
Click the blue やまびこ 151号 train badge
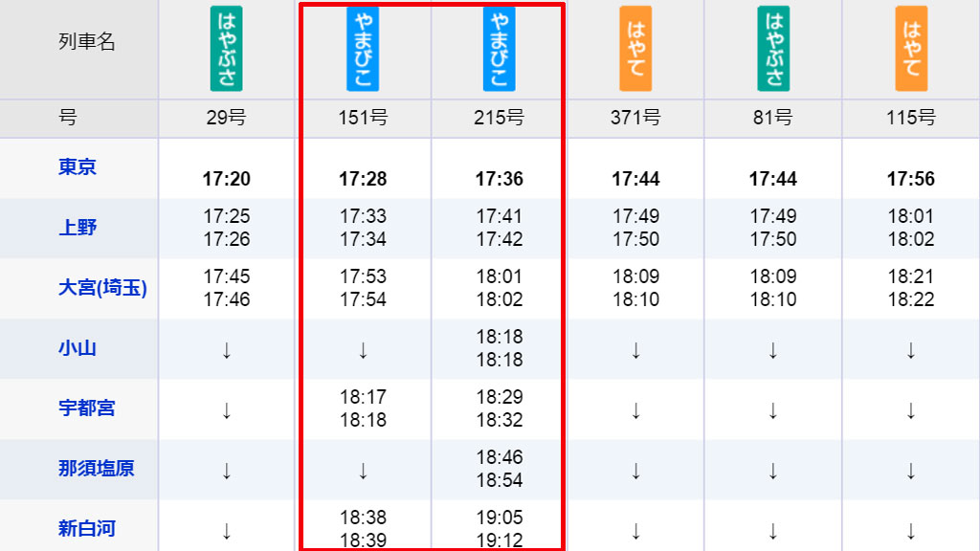[363, 49]
